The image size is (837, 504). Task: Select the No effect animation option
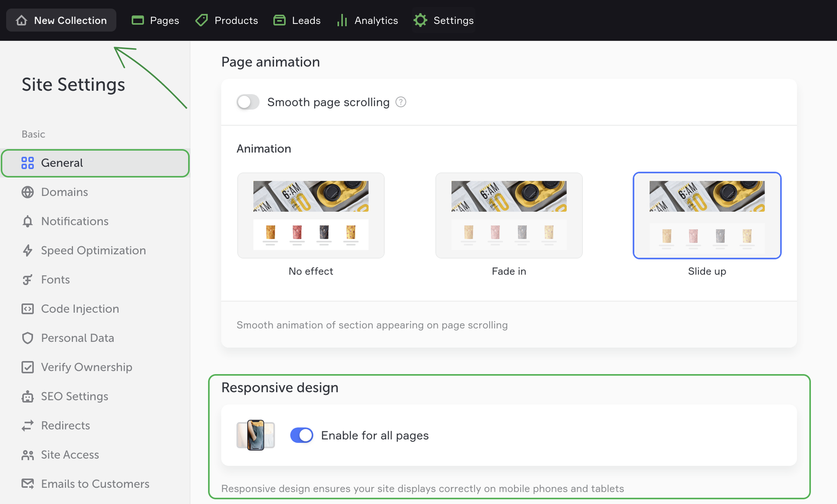(311, 215)
